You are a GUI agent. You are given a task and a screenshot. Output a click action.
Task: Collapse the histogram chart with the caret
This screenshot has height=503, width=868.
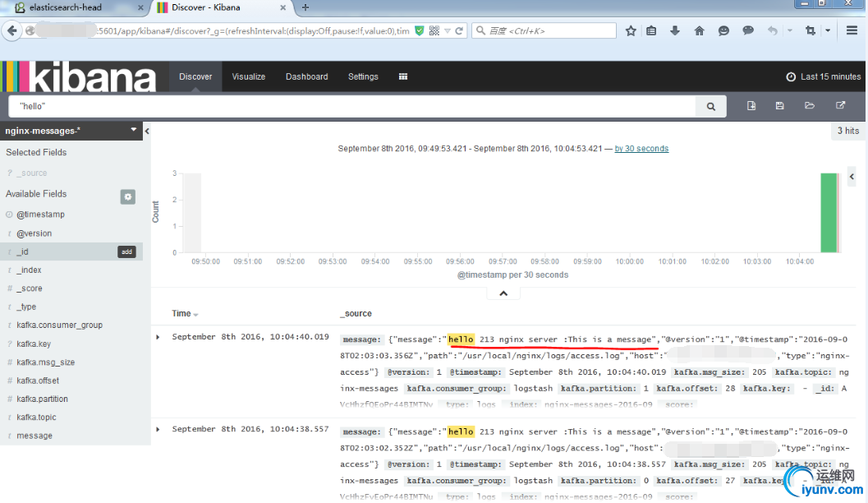point(503,293)
